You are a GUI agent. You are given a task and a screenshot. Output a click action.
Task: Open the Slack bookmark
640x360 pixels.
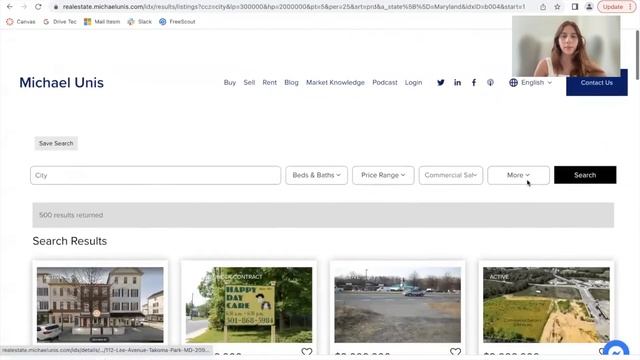140,22
